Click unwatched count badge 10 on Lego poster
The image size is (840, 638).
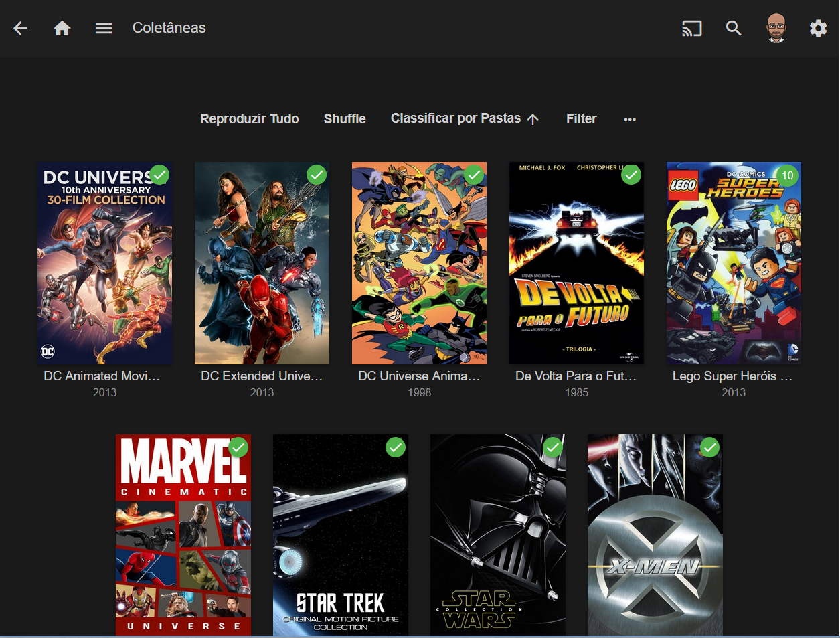click(x=788, y=175)
